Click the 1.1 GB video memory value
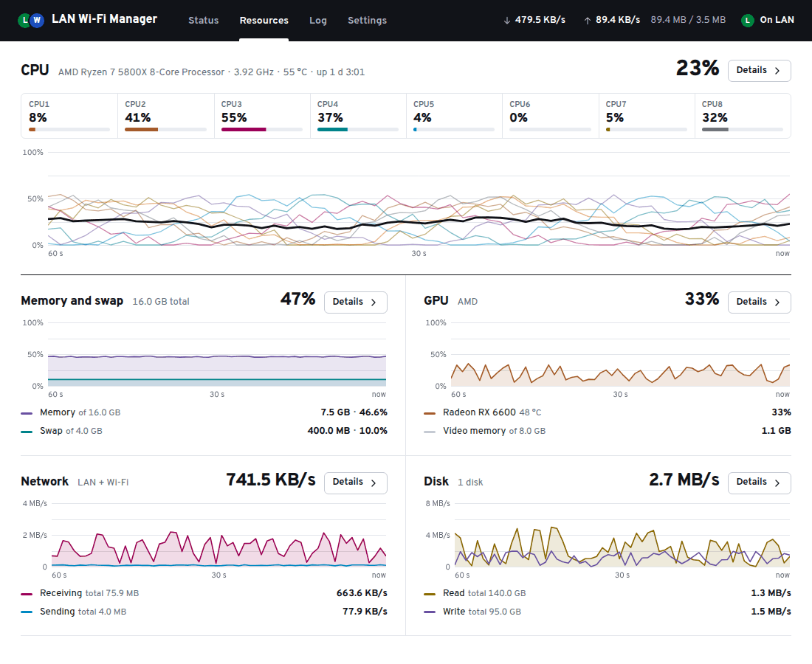 click(x=776, y=431)
